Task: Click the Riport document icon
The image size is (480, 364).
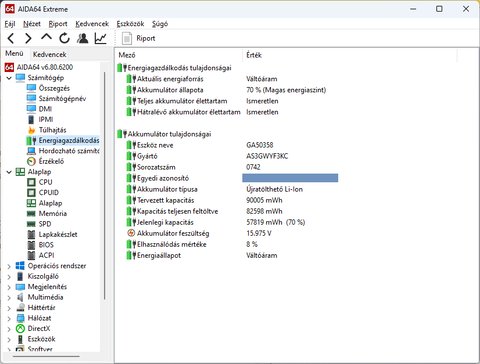Action: [127, 38]
